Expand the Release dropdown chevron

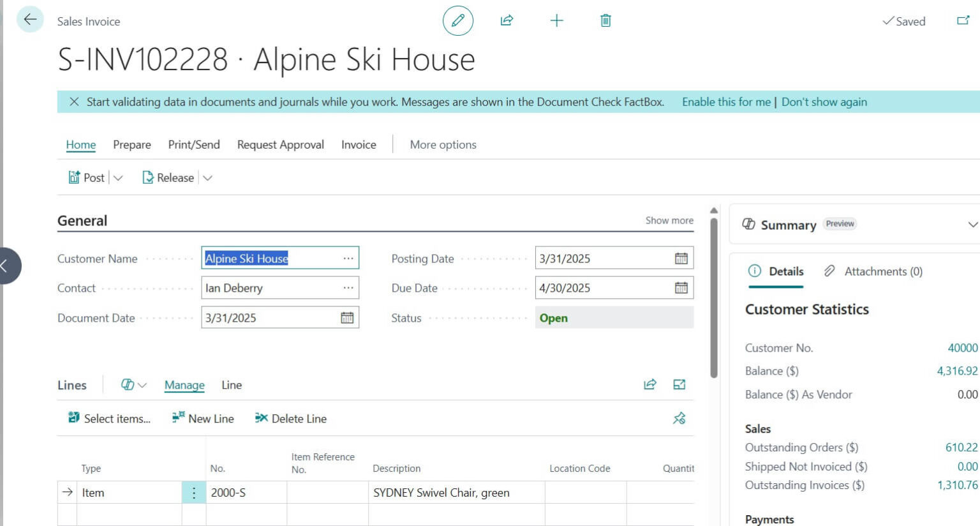(x=207, y=177)
